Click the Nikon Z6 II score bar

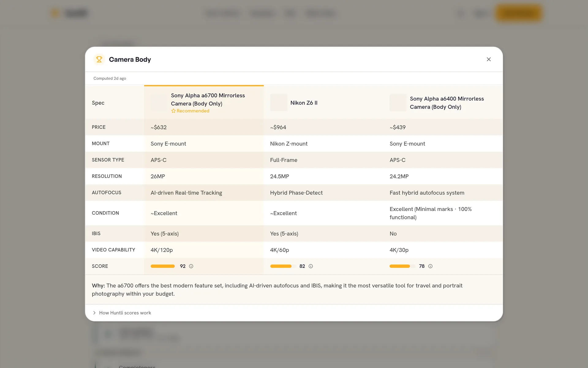283,266
